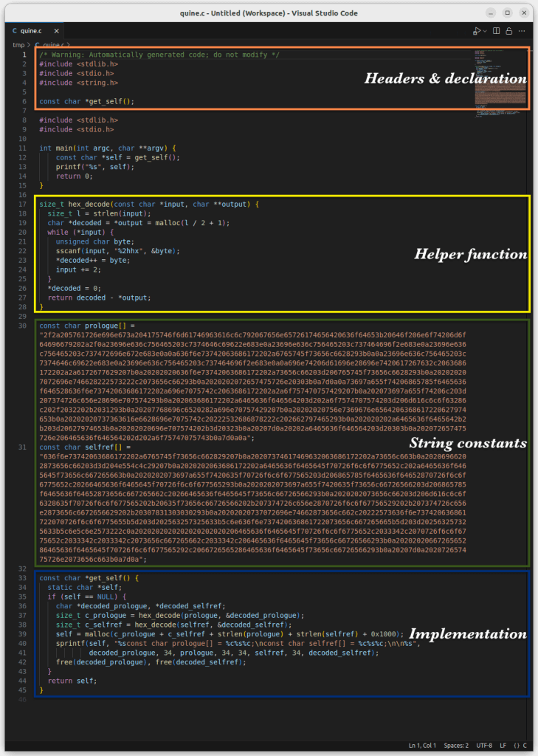
Task: Maximize the VS Code window
Action: (x=507, y=13)
